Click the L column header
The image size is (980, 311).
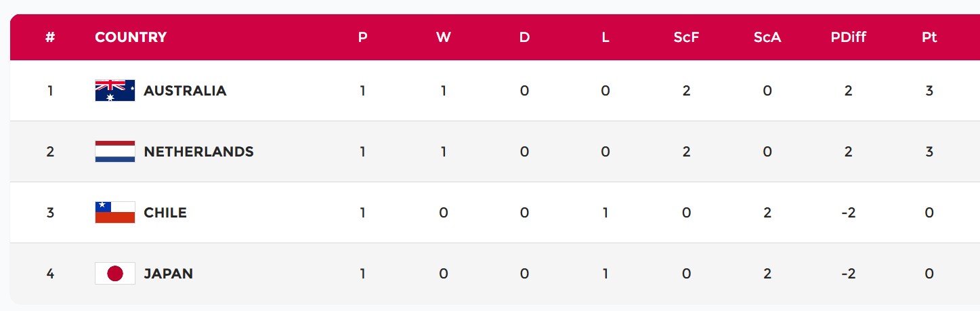coord(605,37)
